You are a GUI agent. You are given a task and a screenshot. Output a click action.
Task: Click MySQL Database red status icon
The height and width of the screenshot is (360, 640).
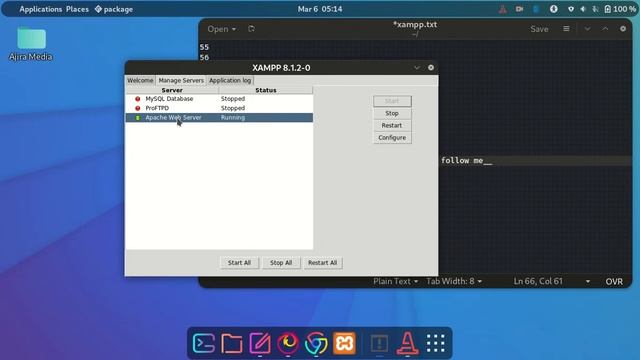(138, 99)
